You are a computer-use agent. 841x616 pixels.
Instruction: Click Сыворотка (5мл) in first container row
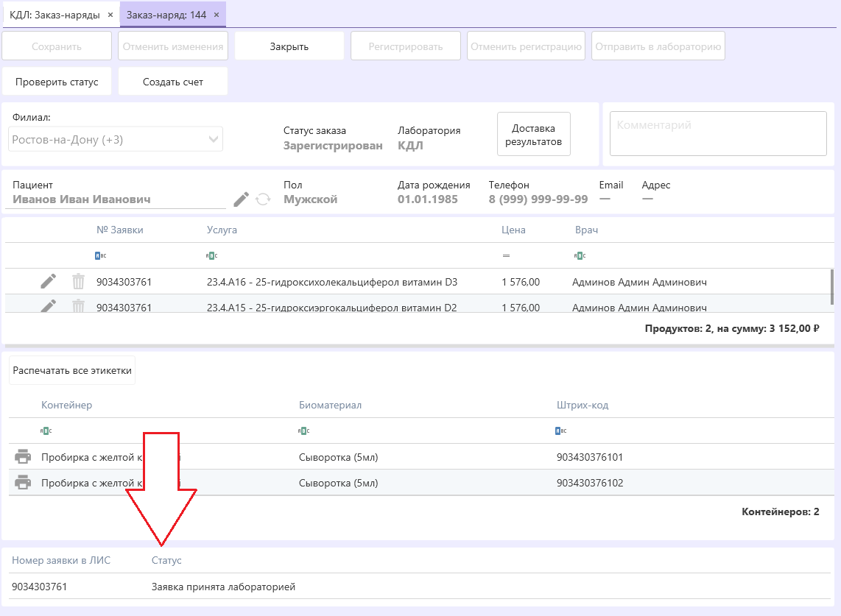[339, 457]
